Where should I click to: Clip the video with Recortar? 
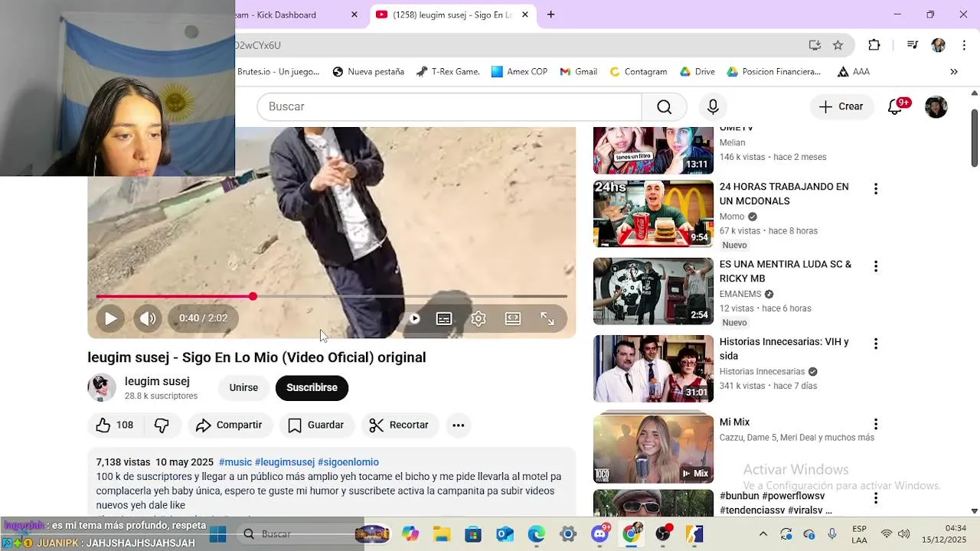tap(400, 425)
